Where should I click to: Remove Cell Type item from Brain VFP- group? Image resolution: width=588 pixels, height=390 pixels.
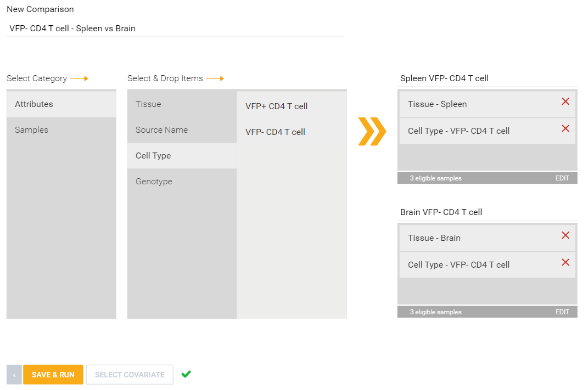565,262
